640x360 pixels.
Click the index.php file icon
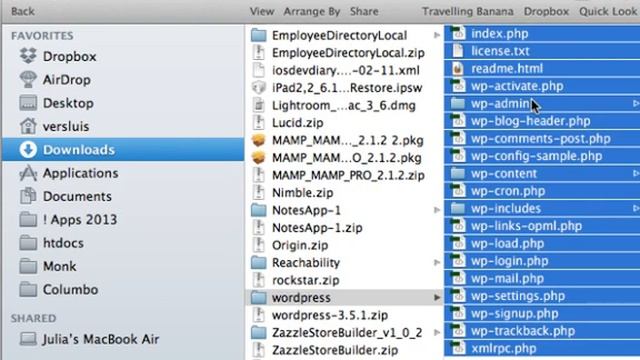458,33
